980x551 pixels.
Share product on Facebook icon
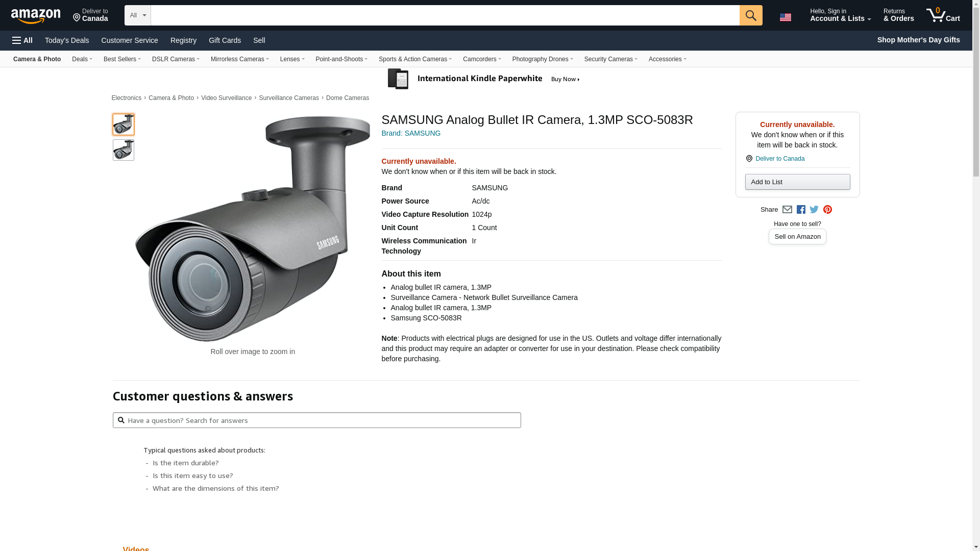[x=801, y=210]
